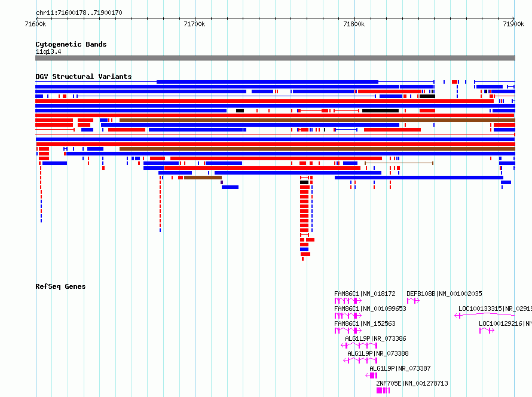Open the DEFB108B|NM_001002035 gene label

(x=444, y=294)
